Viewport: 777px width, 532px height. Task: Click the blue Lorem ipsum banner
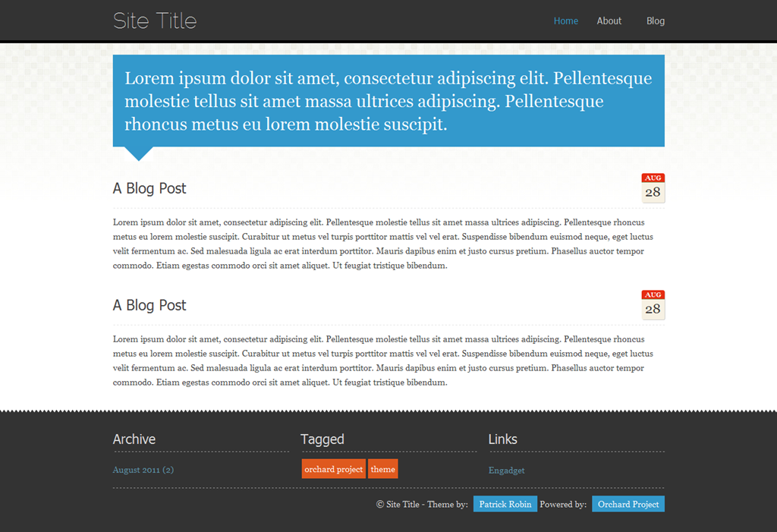[388, 101]
